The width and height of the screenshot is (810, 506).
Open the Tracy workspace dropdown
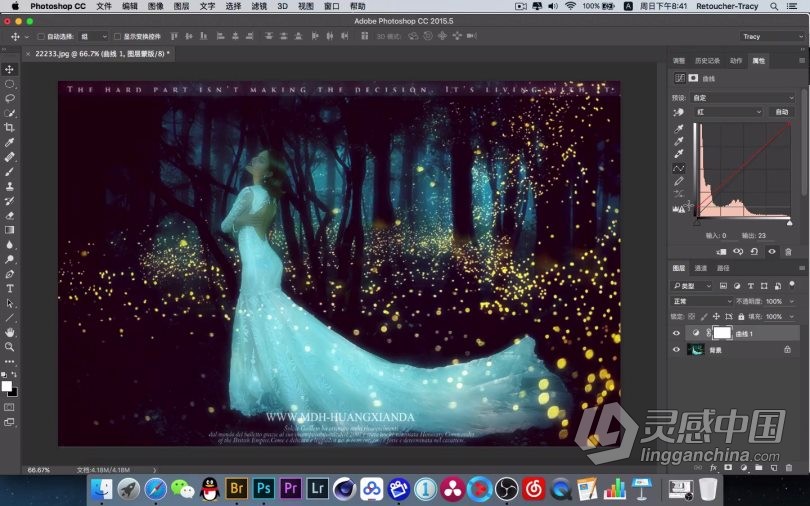[772, 37]
